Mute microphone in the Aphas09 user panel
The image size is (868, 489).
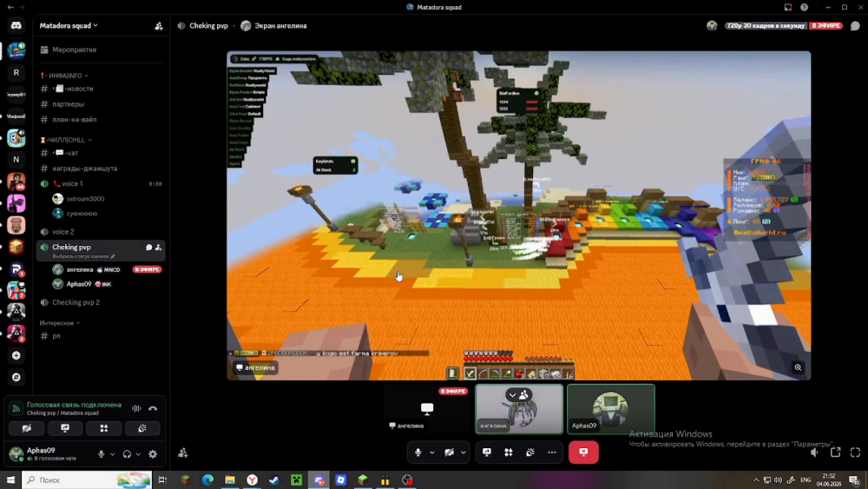tap(102, 454)
